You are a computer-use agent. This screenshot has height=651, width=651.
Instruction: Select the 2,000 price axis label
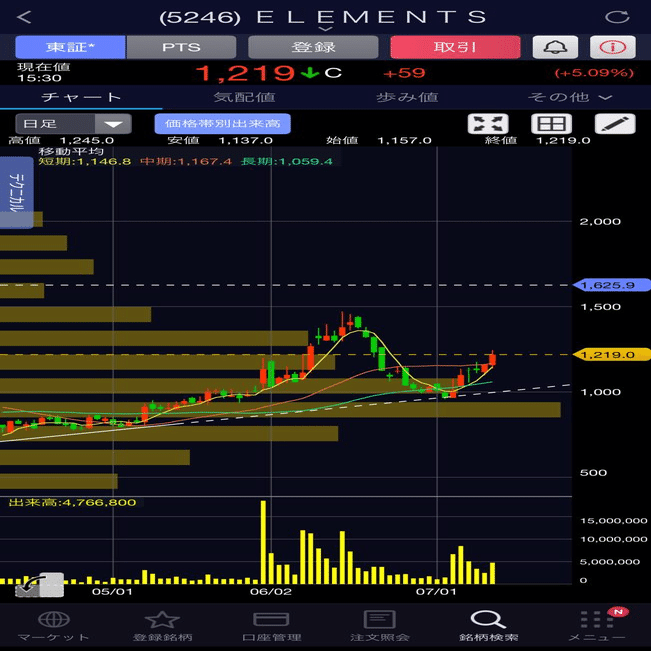pos(600,221)
